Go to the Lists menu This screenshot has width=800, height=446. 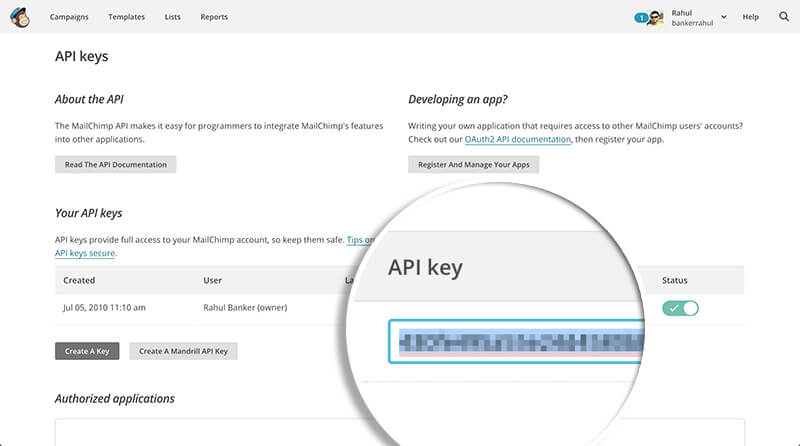[x=172, y=17]
